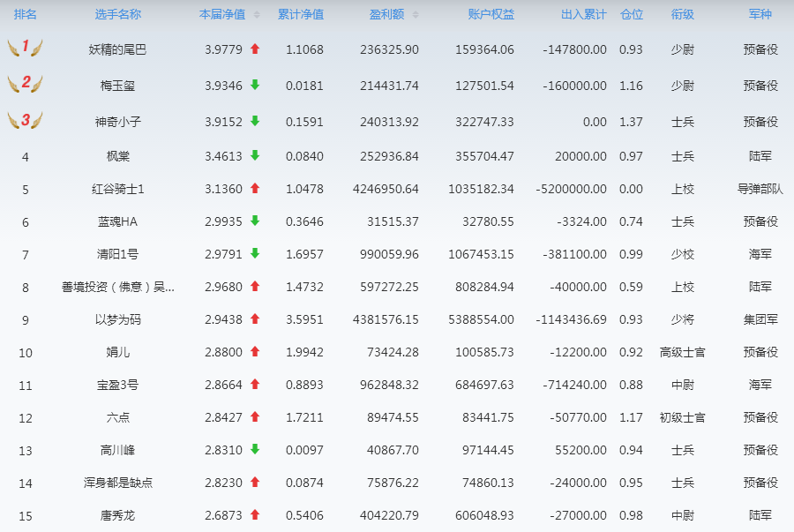The height and width of the screenshot is (532, 794).
Task: Select profit value 4246950.64
Action: pos(386,190)
